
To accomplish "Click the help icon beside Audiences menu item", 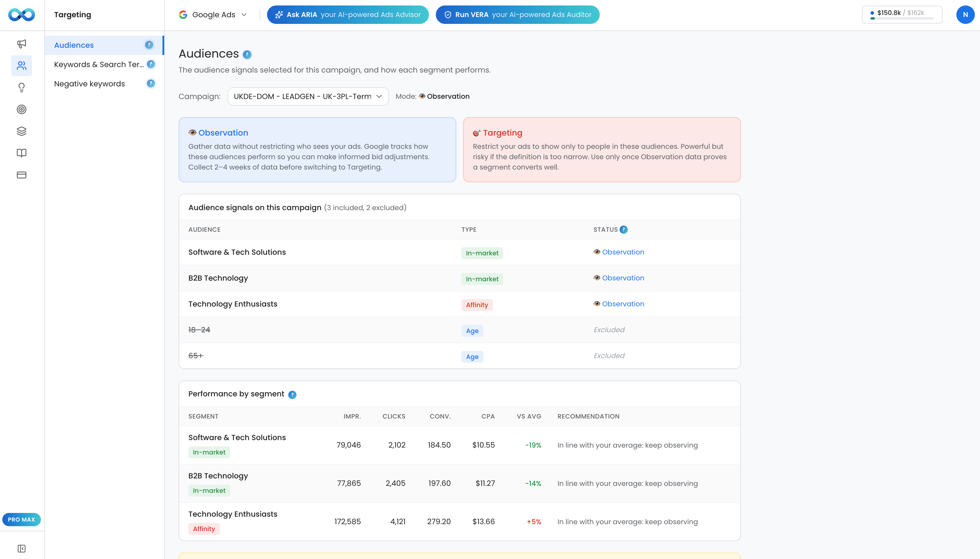I will (x=149, y=45).
